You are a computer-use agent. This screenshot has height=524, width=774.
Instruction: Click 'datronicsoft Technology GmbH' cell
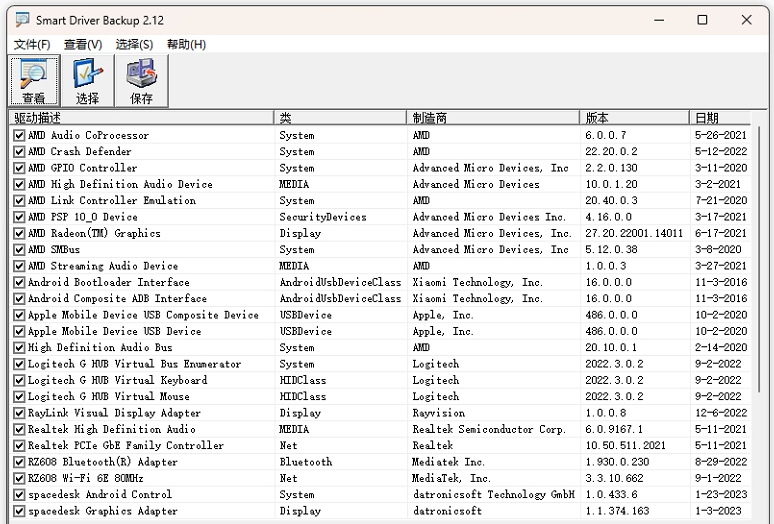click(494, 494)
